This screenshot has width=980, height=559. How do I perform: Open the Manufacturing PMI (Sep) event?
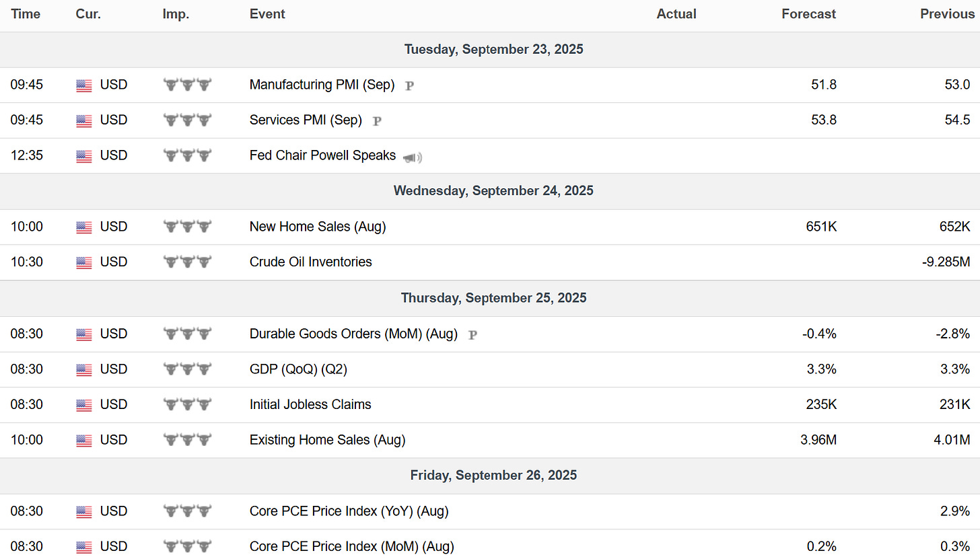pyautogui.click(x=322, y=85)
